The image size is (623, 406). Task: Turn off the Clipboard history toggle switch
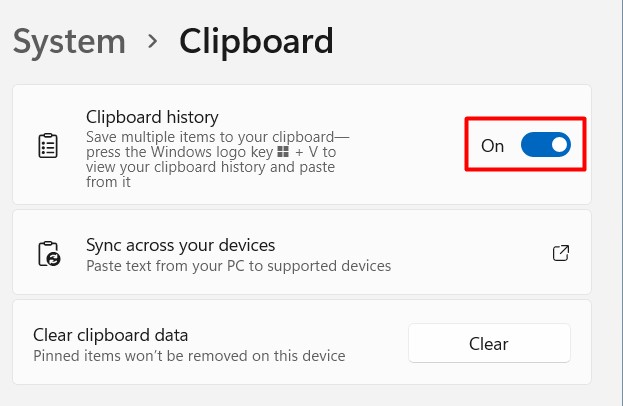(545, 145)
